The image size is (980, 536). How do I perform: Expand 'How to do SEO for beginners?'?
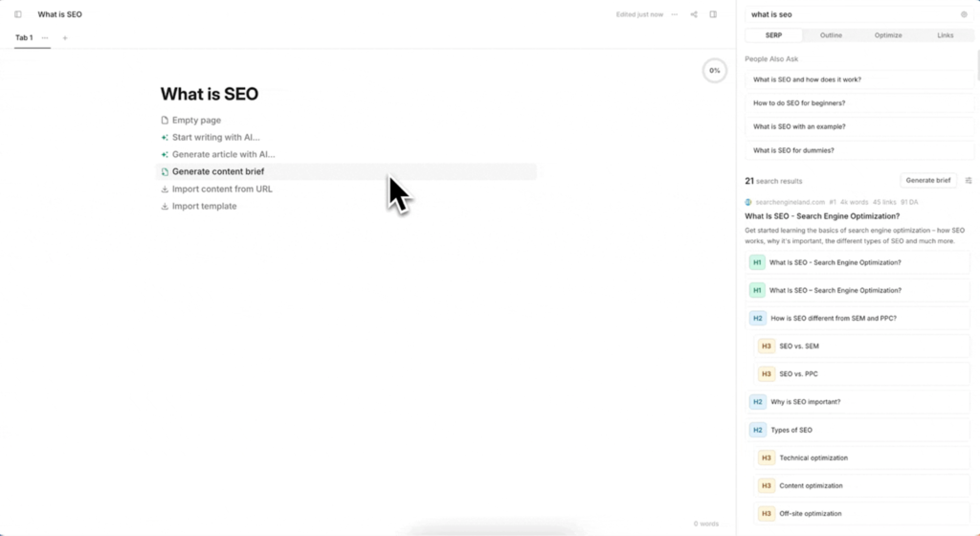(x=858, y=103)
